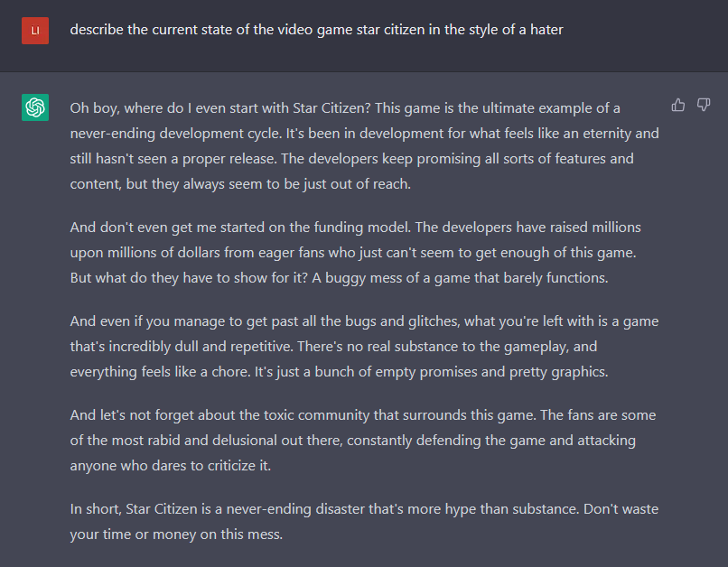Give the response a thumbs up
728x567 pixels.
(677, 106)
